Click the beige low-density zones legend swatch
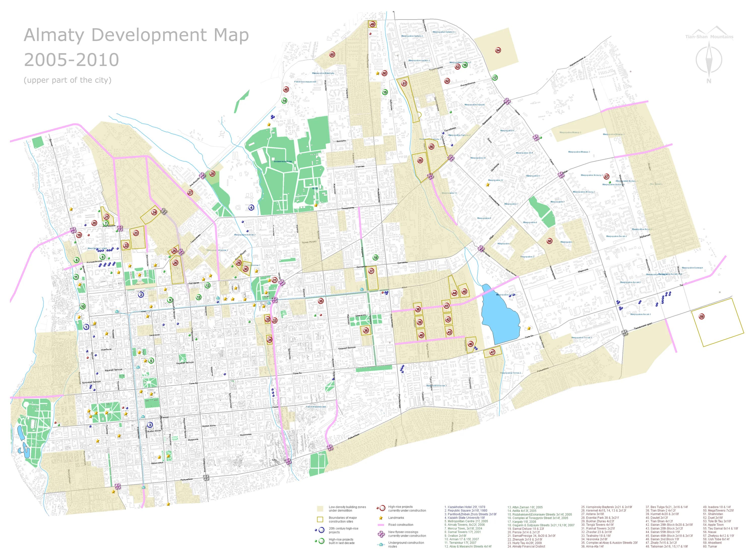The image size is (756, 558). pyautogui.click(x=320, y=509)
